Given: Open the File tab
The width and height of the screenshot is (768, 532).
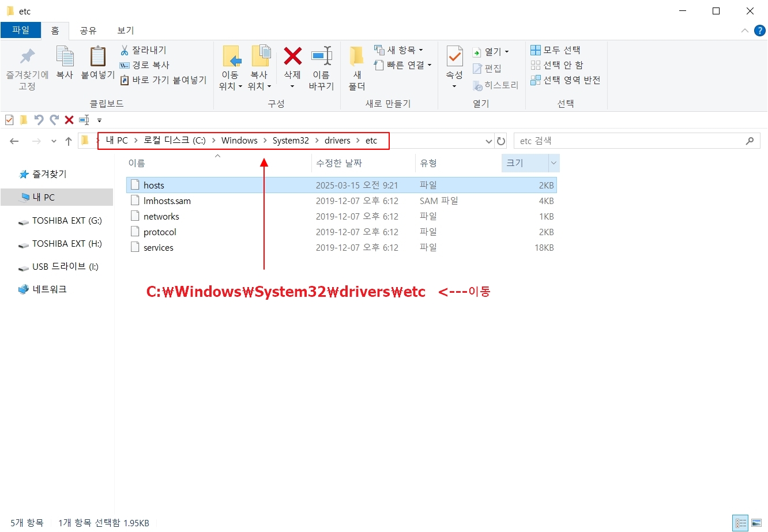Looking at the screenshot, I should pos(21,30).
